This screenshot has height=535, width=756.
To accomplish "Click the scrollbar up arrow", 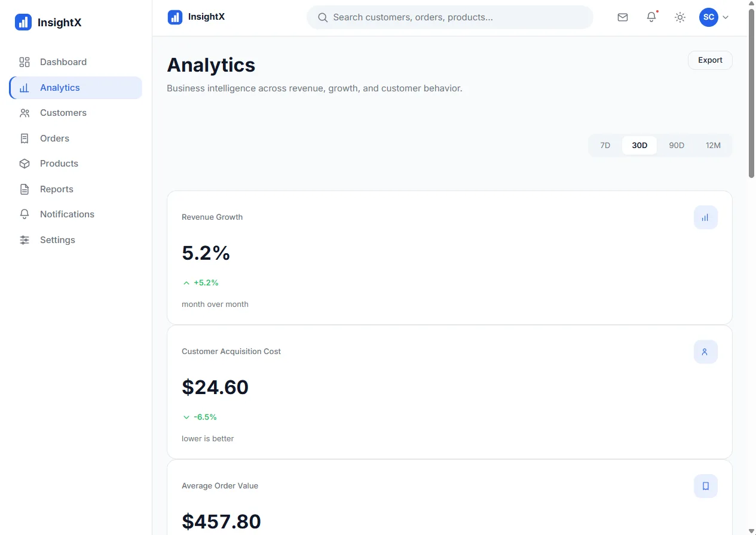I will point(751,4).
